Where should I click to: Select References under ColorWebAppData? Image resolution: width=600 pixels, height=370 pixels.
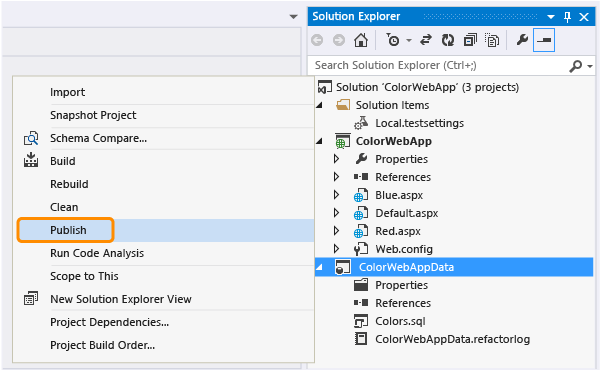pos(403,303)
